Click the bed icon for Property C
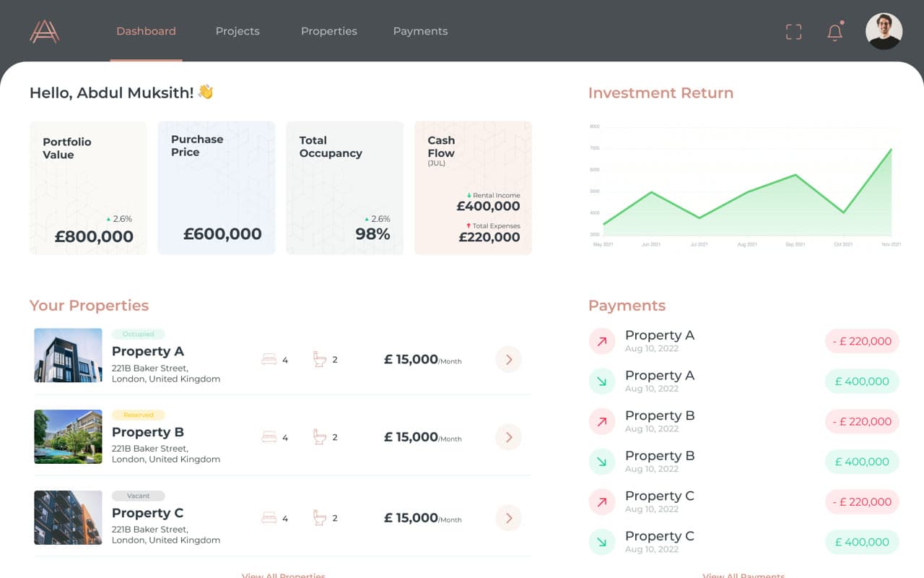This screenshot has height=578, width=924. coord(269,518)
